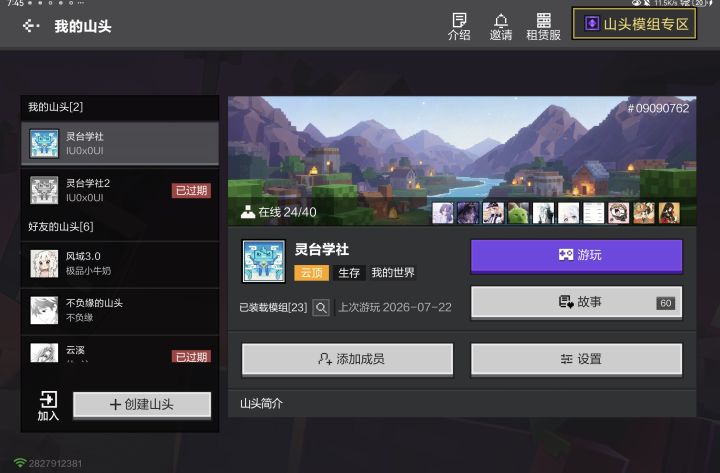Click the 生存 tag
Screen dimensions: 720x473
click(x=349, y=273)
